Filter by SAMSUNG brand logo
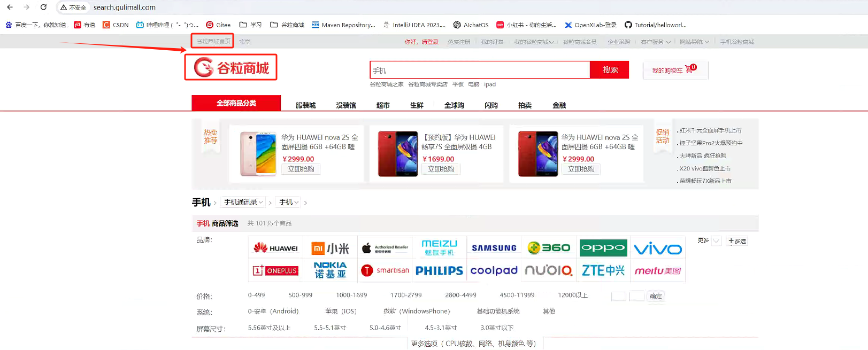 (x=494, y=248)
